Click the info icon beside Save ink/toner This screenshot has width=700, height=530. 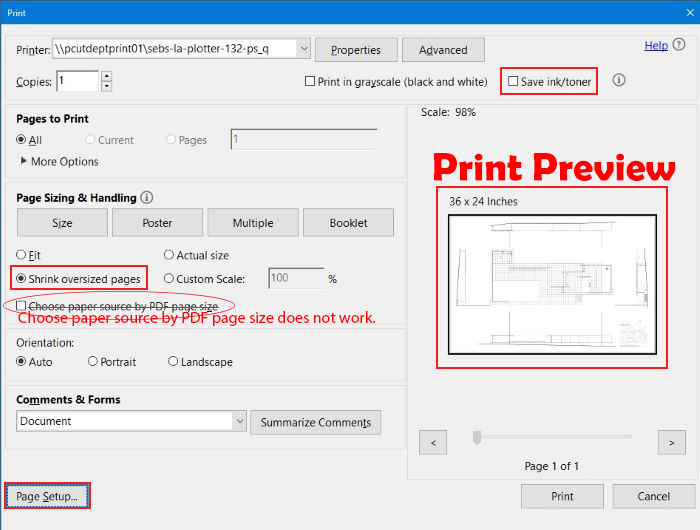[618, 81]
